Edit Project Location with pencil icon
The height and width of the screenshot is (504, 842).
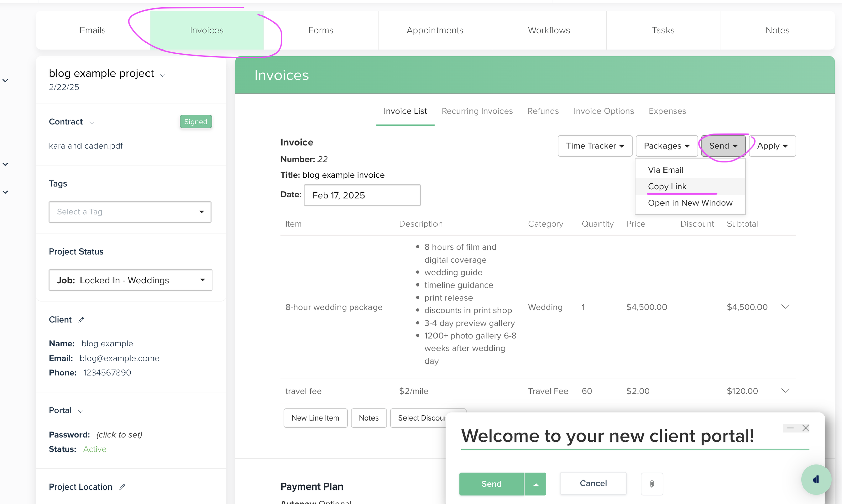[x=122, y=487]
